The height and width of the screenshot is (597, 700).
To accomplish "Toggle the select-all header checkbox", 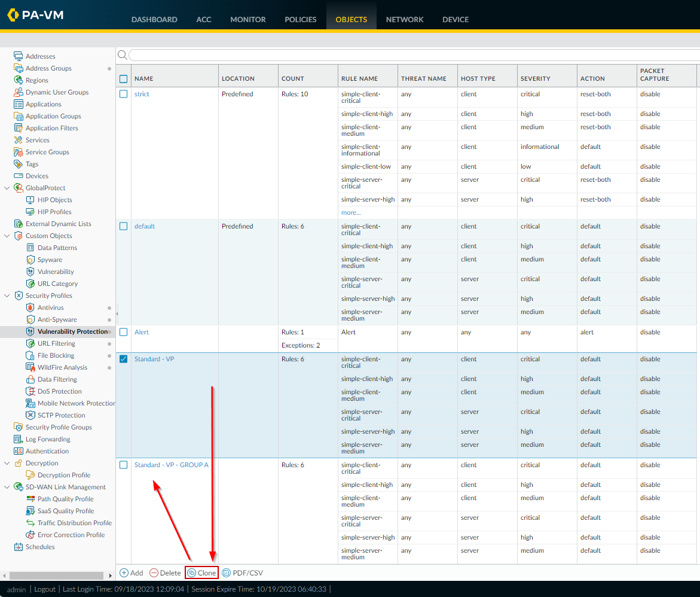I will click(x=124, y=78).
